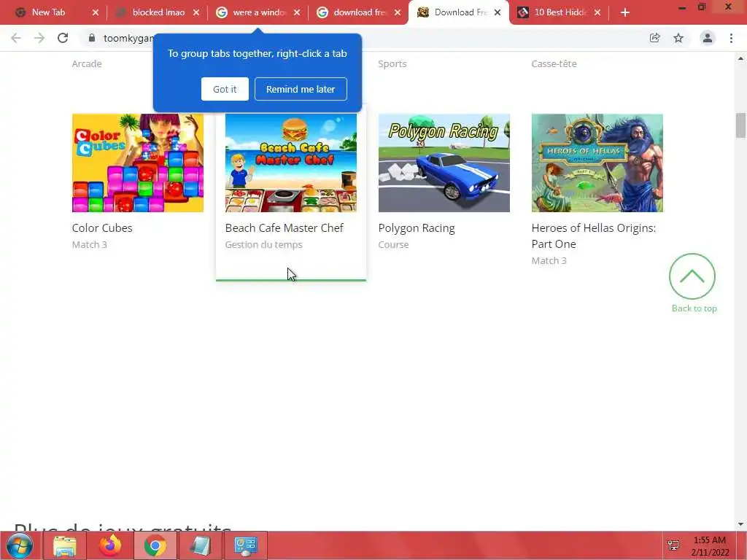747x560 pixels.
Task: Click 'Course' under Polygon Racing
Action: click(393, 245)
